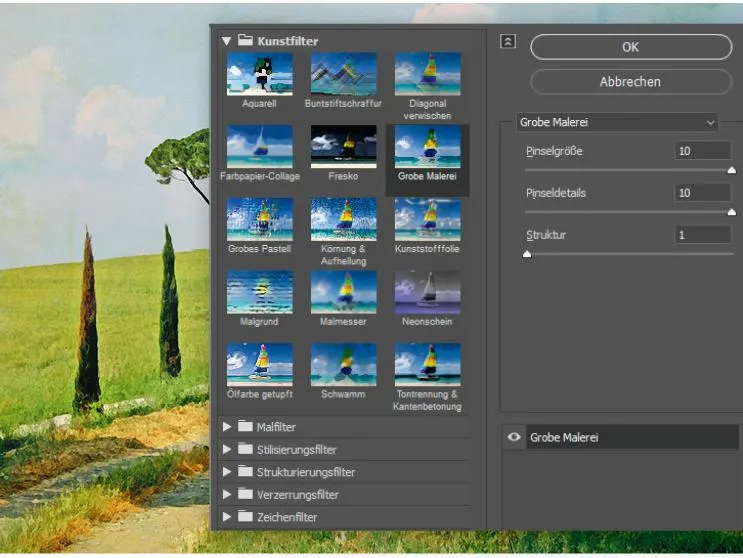The width and height of the screenshot is (743, 558).
Task: Click the Malfilter folder icon
Action: (x=245, y=426)
